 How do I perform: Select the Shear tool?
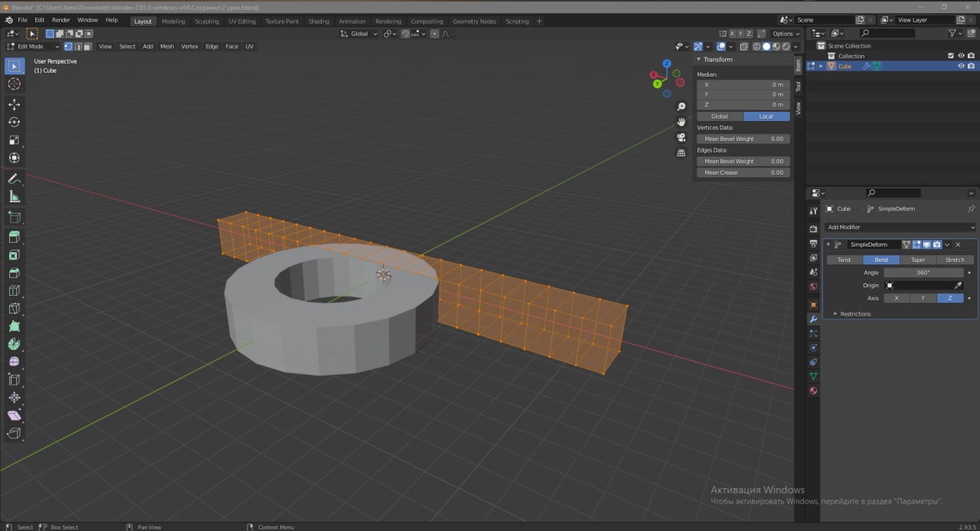coord(14,415)
